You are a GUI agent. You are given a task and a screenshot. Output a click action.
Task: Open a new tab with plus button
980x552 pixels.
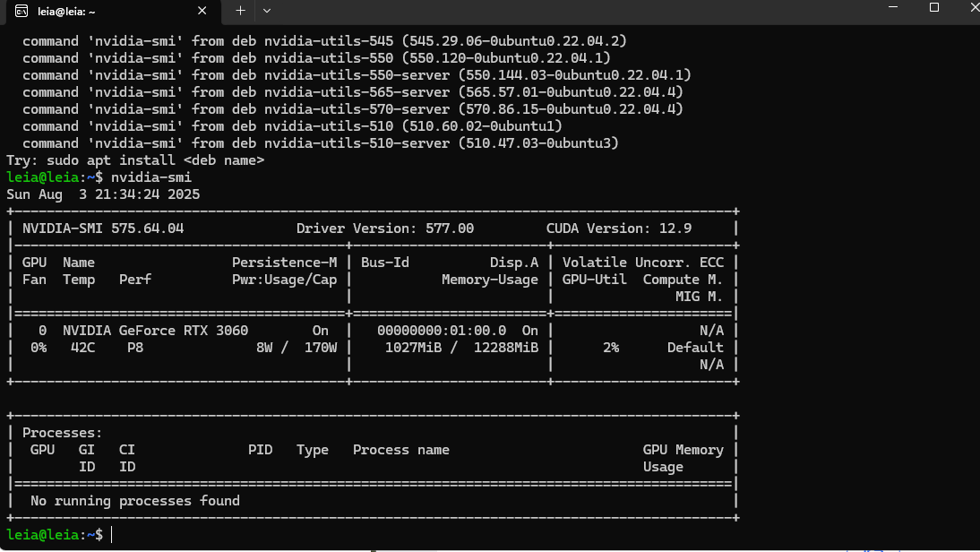pos(241,11)
